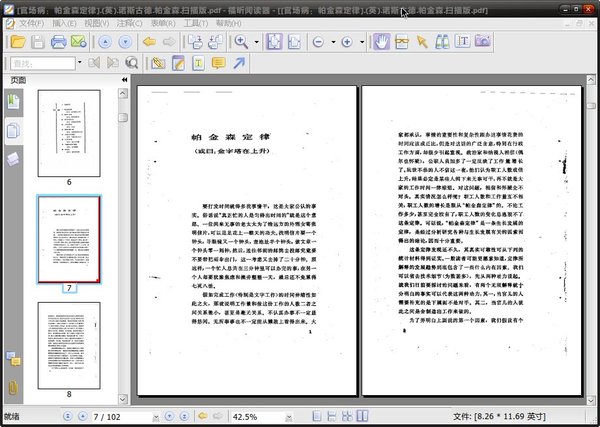The height and width of the screenshot is (427, 600).
Task: Click the round plus zoom in button
Action: [x=347, y=42]
